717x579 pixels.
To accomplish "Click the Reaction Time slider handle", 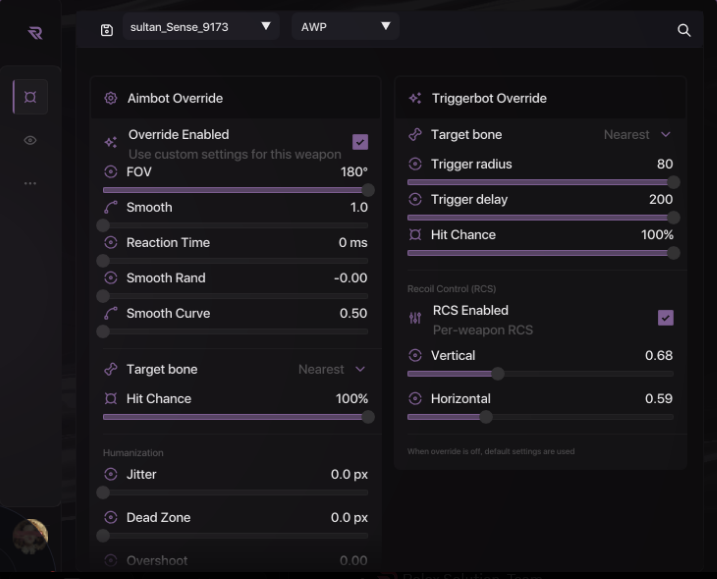I will tap(103, 261).
